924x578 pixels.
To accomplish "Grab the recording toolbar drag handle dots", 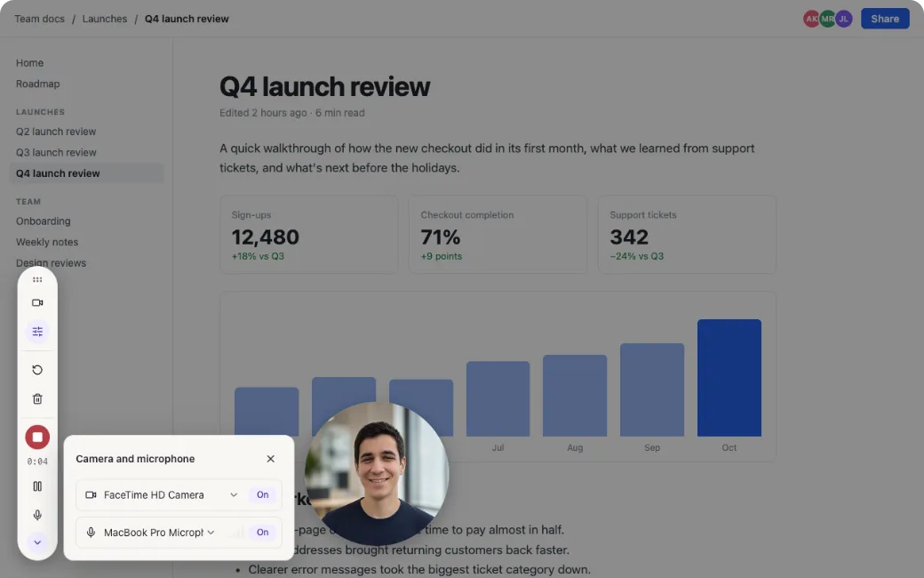I will (37, 279).
